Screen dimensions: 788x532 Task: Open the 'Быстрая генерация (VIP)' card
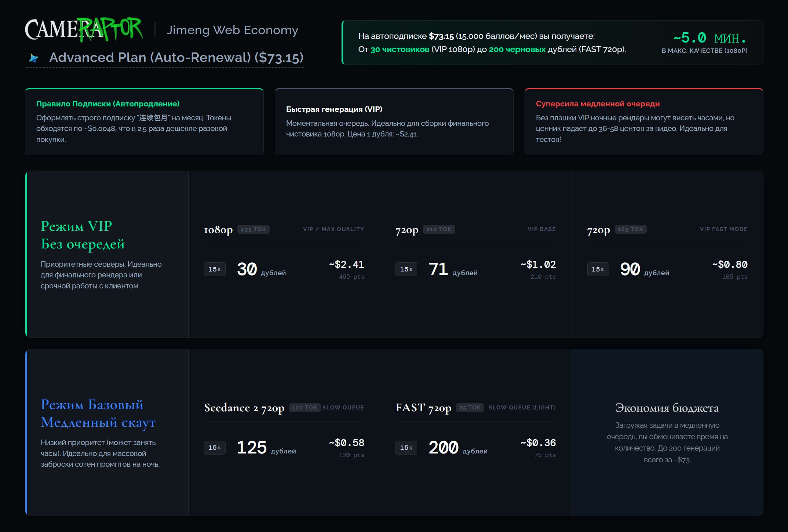pyautogui.click(x=394, y=122)
